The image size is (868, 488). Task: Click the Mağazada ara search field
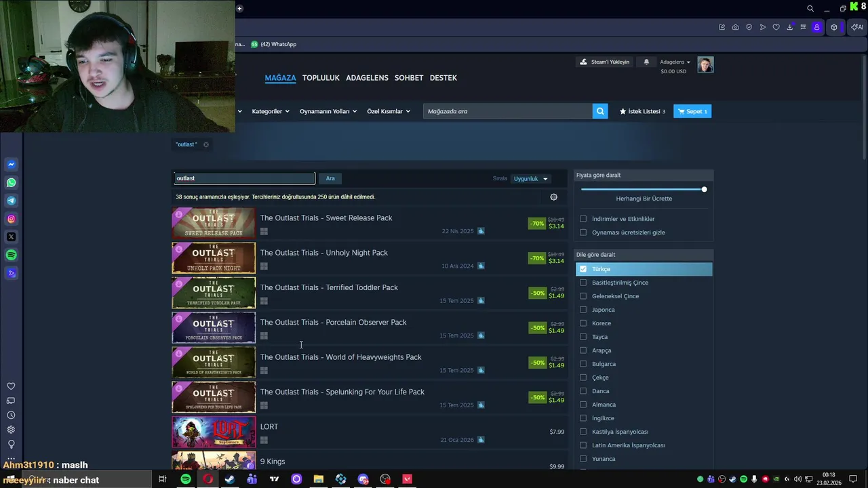pos(507,111)
